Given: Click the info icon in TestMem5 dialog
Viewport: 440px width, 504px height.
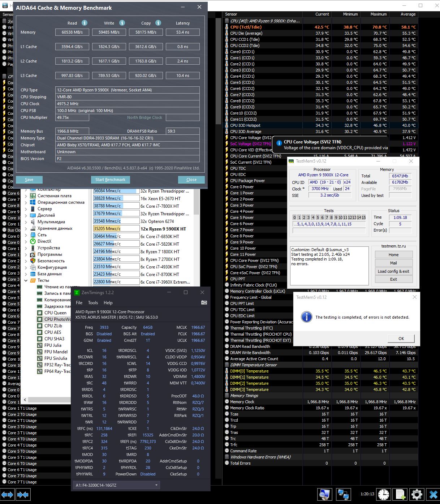Looking at the screenshot, I should pos(306,317).
